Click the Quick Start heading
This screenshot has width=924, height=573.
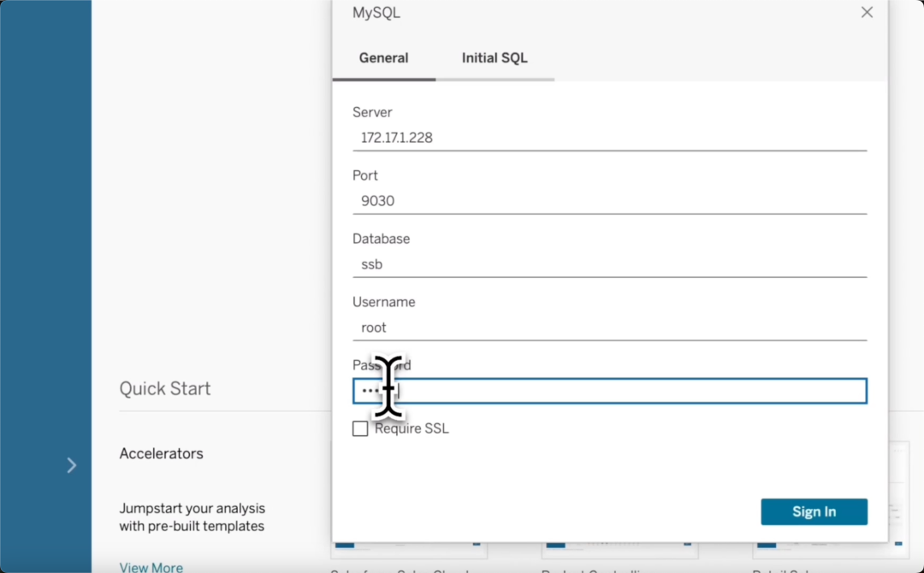165,388
